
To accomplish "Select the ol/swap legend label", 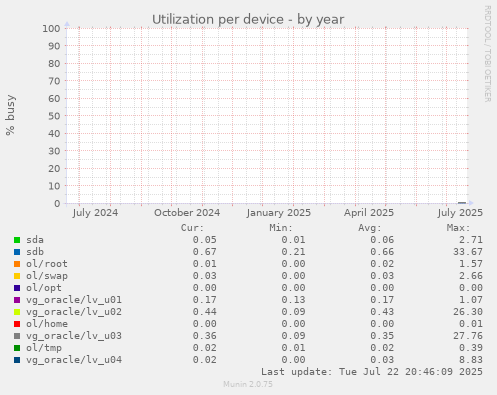I will coord(47,276).
